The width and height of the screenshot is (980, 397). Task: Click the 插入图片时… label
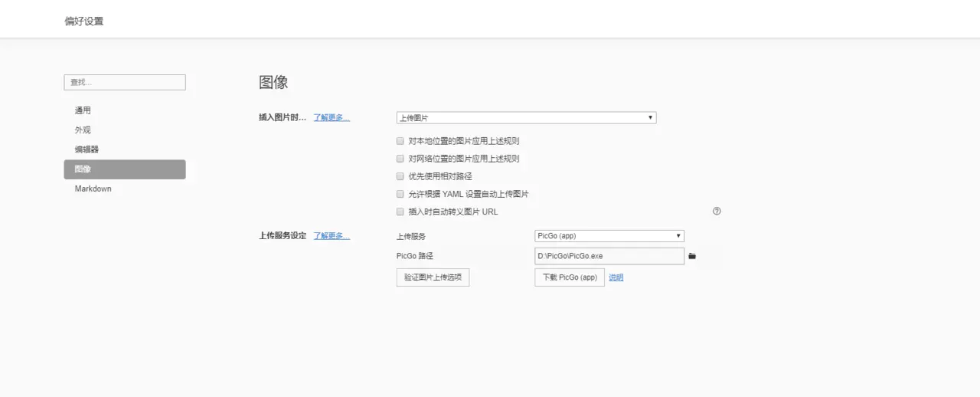click(x=283, y=118)
